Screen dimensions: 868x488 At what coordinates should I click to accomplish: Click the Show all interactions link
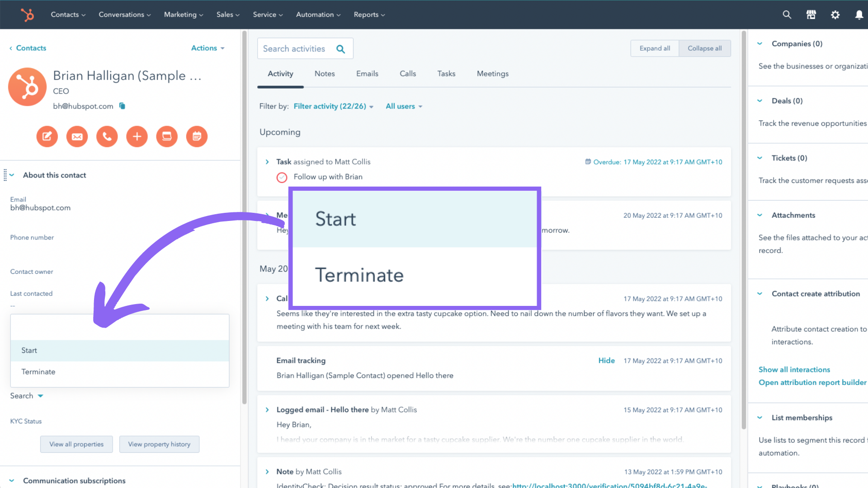click(x=794, y=369)
